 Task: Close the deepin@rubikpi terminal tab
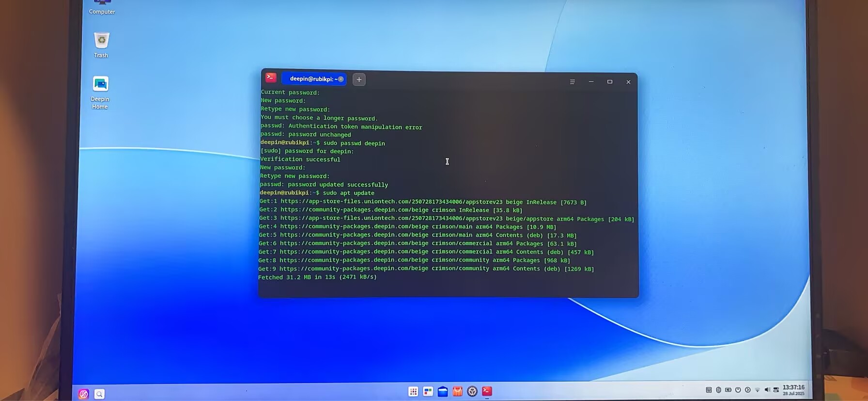click(x=341, y=79)
